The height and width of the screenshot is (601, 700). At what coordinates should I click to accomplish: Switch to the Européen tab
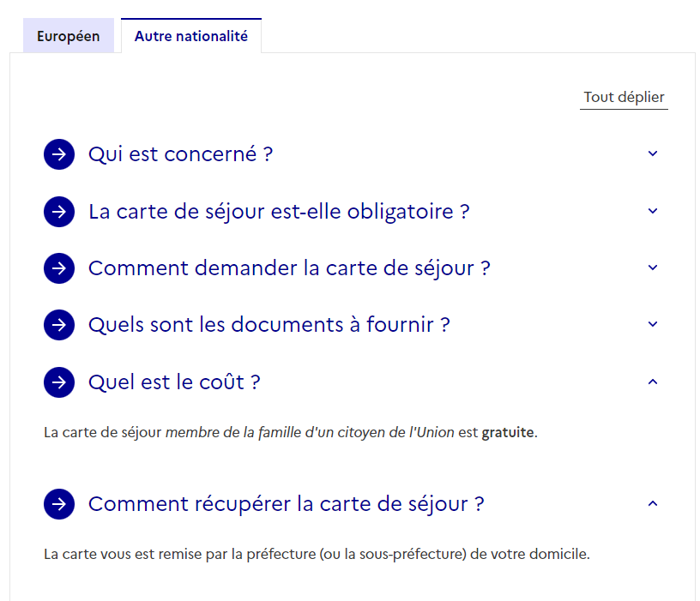coord(69,36)
